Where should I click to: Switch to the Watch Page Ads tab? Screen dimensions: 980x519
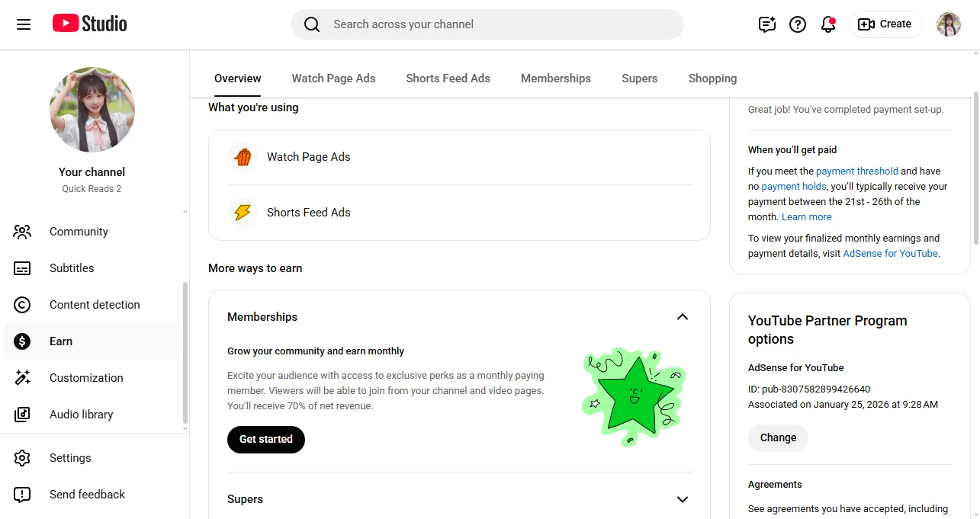coord(333,78)
